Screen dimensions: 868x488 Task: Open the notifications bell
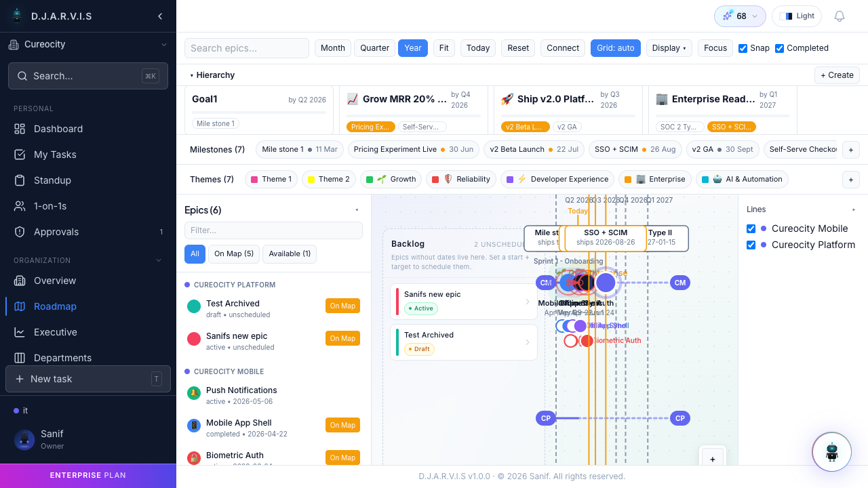point(840,16)
